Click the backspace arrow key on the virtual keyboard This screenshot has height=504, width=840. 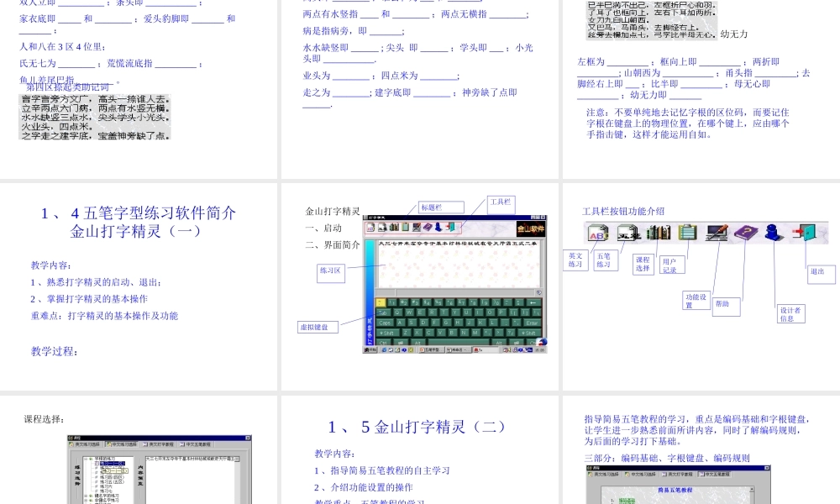coord(533,302)
